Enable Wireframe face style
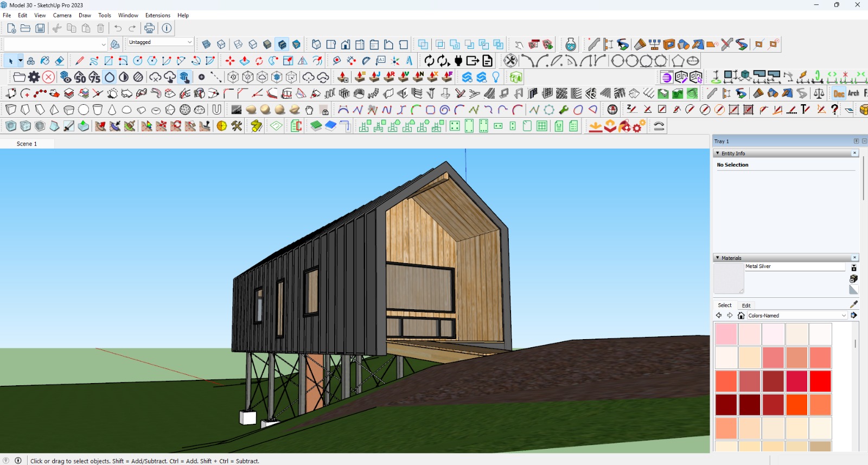 (238, 44)
